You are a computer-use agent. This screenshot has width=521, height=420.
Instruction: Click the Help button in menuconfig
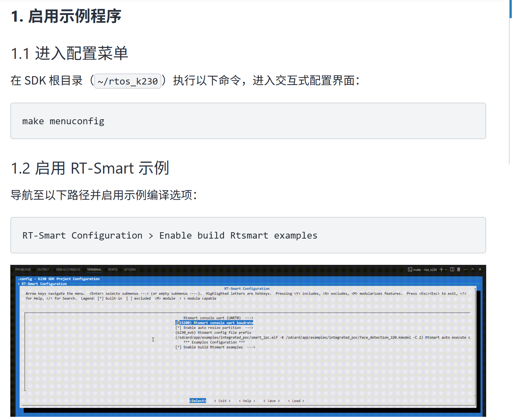[x=247, y=401]
